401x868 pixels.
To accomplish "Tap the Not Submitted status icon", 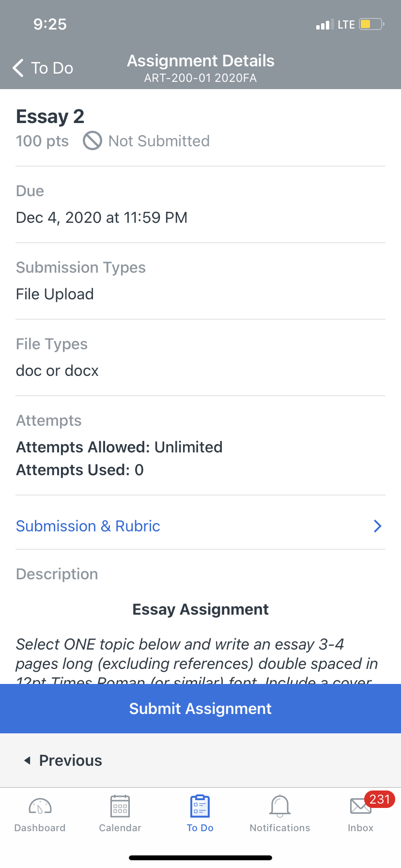I will pos(93,141).
